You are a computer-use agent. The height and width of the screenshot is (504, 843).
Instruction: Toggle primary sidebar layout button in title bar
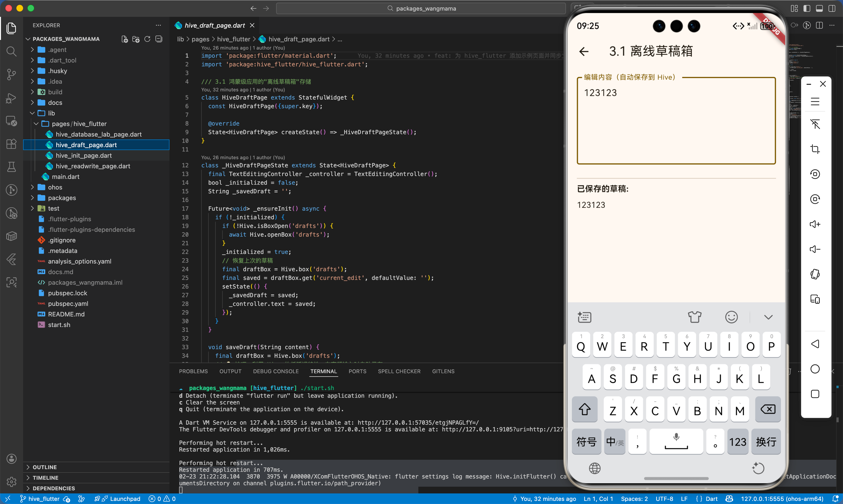coord(807,8)
